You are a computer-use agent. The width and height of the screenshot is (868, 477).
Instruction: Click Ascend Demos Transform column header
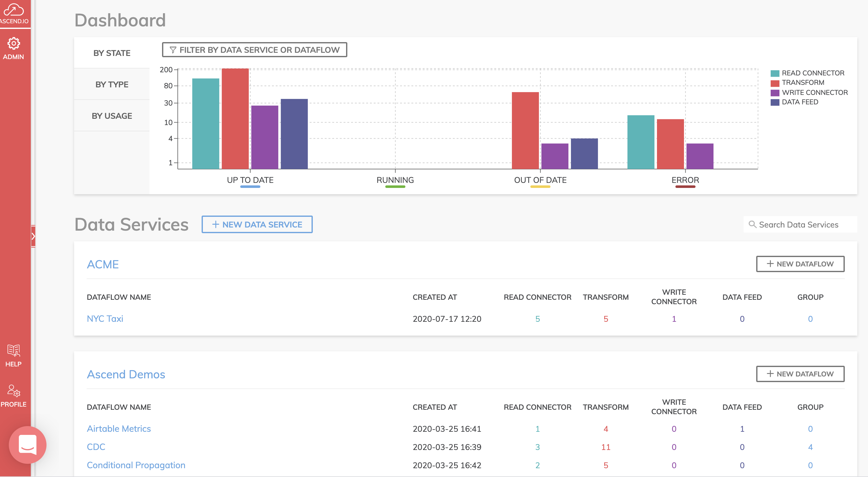[605, 407]
